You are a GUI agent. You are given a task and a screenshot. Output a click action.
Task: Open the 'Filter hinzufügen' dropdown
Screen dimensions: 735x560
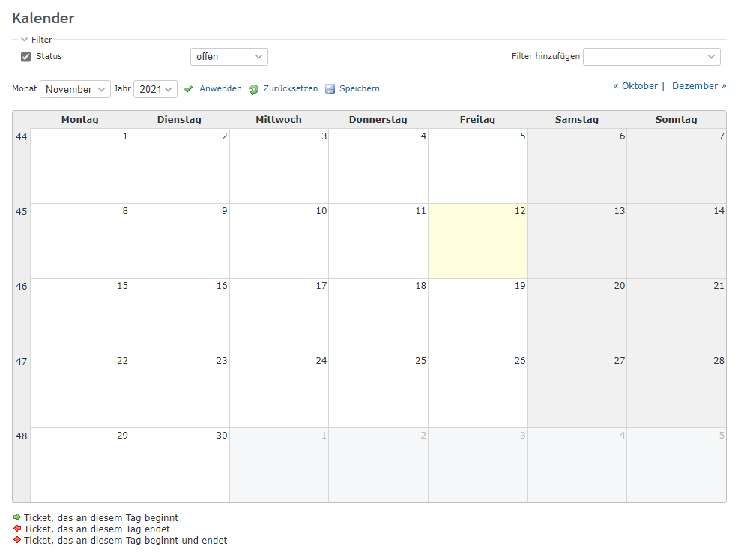[x=652, y=57]
